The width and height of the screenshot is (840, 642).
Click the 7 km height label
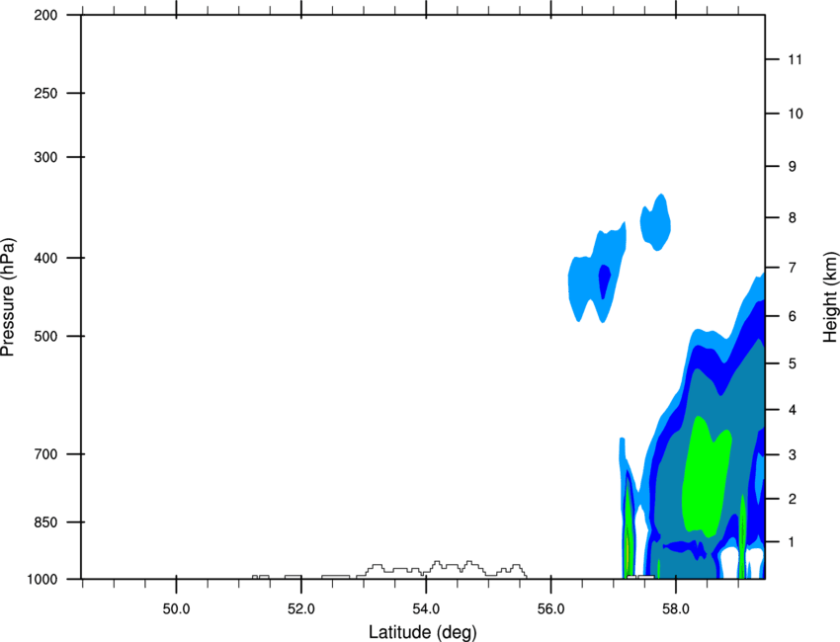coord(793,268)
